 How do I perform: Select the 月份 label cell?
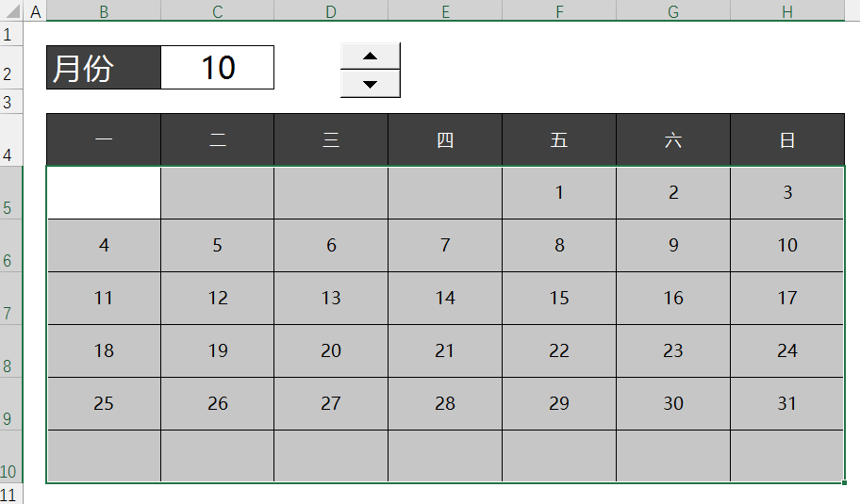(104, 68)
